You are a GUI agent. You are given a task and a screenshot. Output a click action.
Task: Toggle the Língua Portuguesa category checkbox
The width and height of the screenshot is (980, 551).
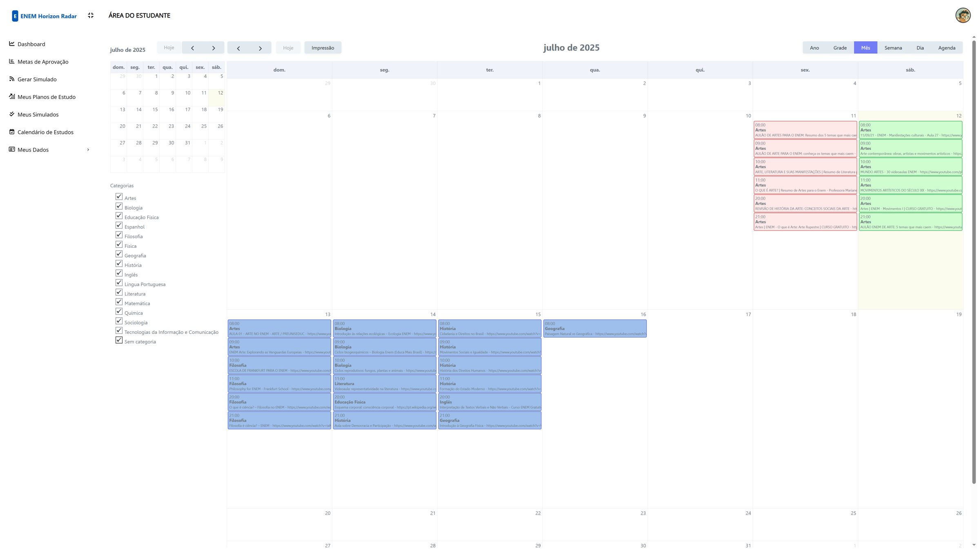pos(119,283)
